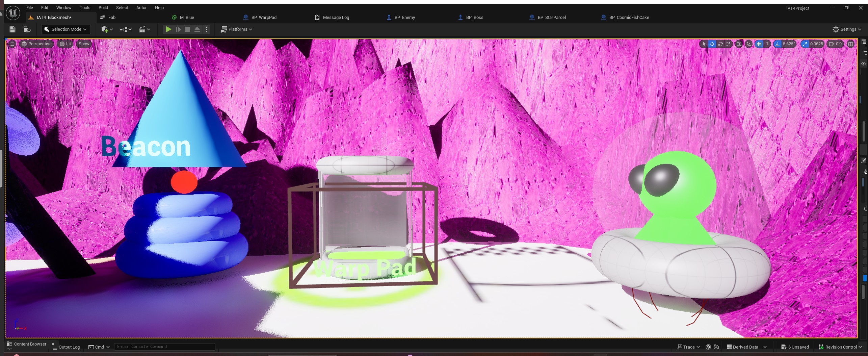Open the File menu
This screenshot has width=868, height=356.
(30, 7)
